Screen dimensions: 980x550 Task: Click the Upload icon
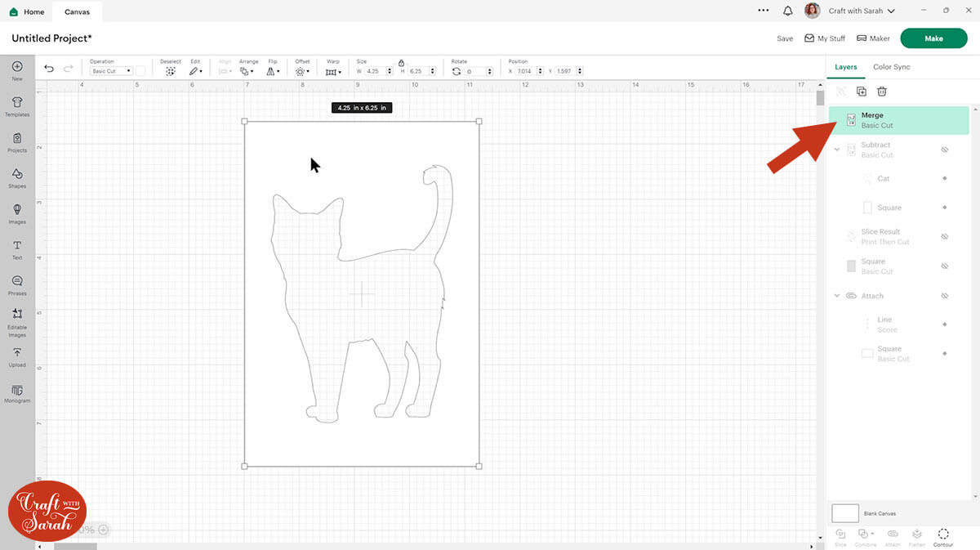17,355
